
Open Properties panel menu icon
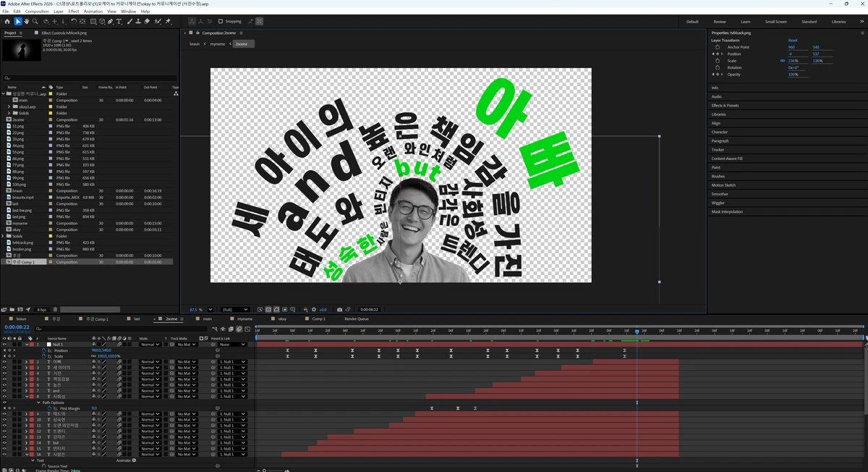tap(862, 33)
